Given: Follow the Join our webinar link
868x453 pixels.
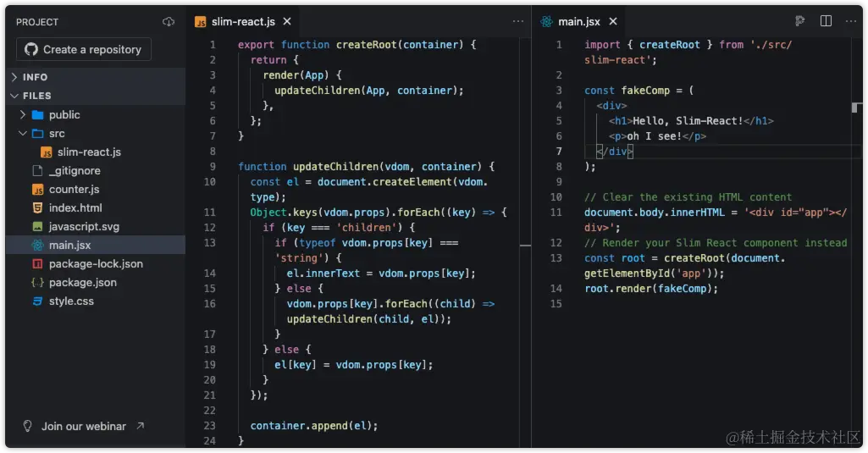Looking at the screenshot, I should click(x=84, y=427).
